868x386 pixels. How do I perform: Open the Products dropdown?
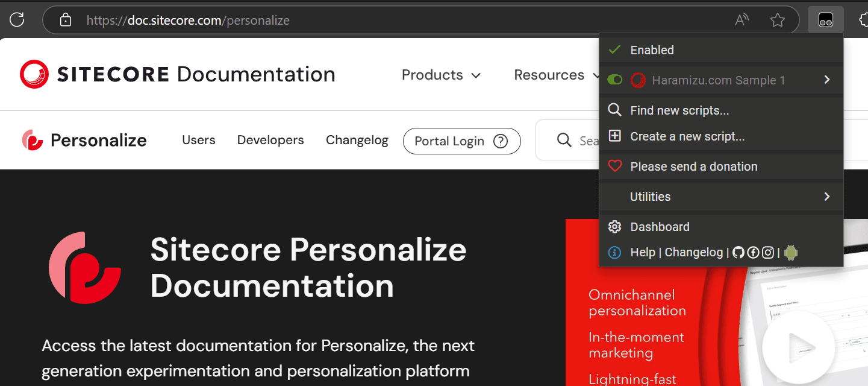click(441, 75)
